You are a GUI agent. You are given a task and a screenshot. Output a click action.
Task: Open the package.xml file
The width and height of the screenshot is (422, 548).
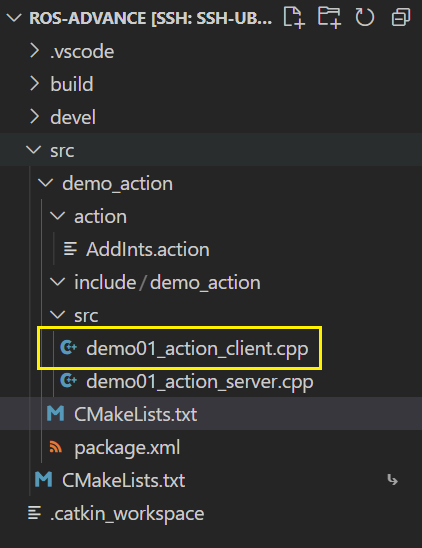tap(127, 448)
